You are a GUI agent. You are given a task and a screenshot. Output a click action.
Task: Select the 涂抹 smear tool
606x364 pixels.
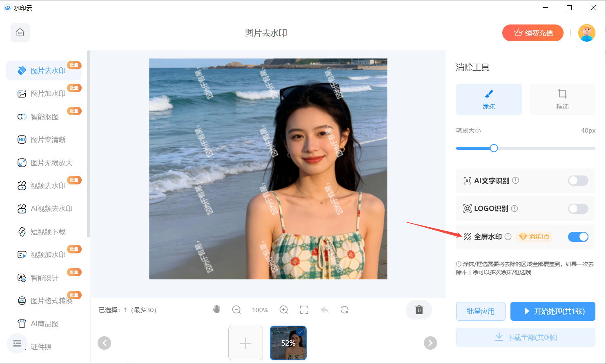(x=488, y=99)
